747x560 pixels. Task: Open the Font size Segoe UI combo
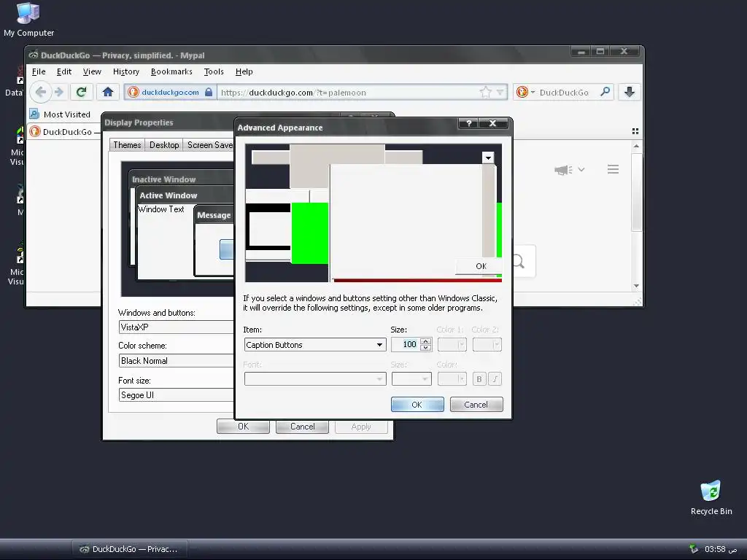(176, 395)
